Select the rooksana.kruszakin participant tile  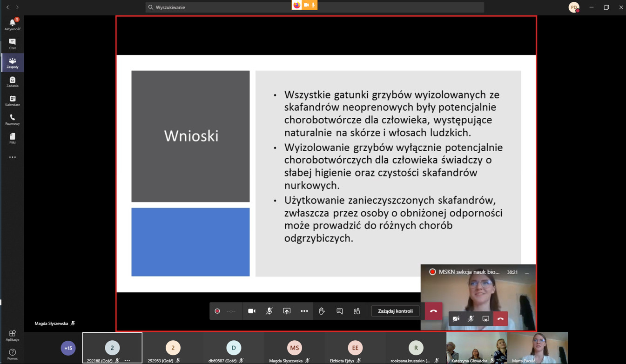point(416,348)
